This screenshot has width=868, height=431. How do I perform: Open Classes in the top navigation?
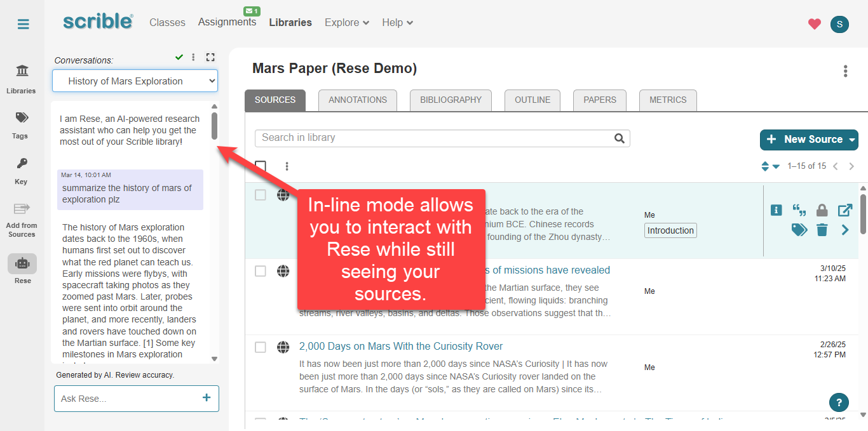click(168, 22)
